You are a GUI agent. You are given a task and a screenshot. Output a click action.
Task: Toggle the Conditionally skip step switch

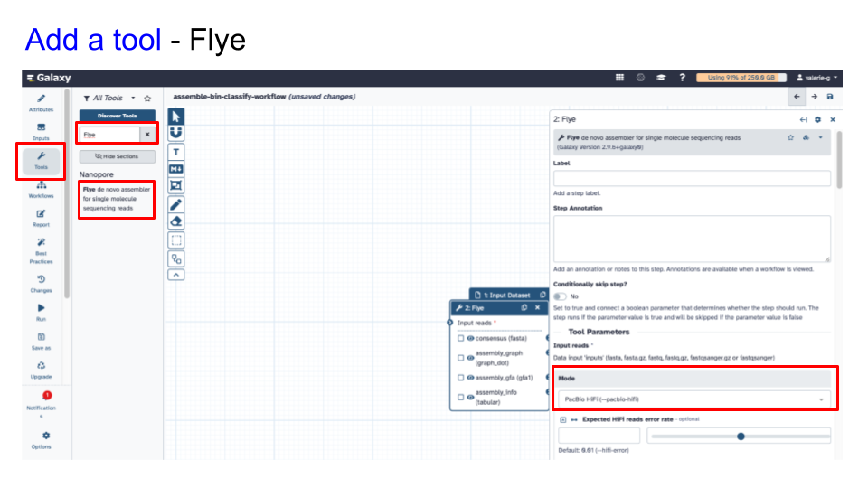coord(561,296)
